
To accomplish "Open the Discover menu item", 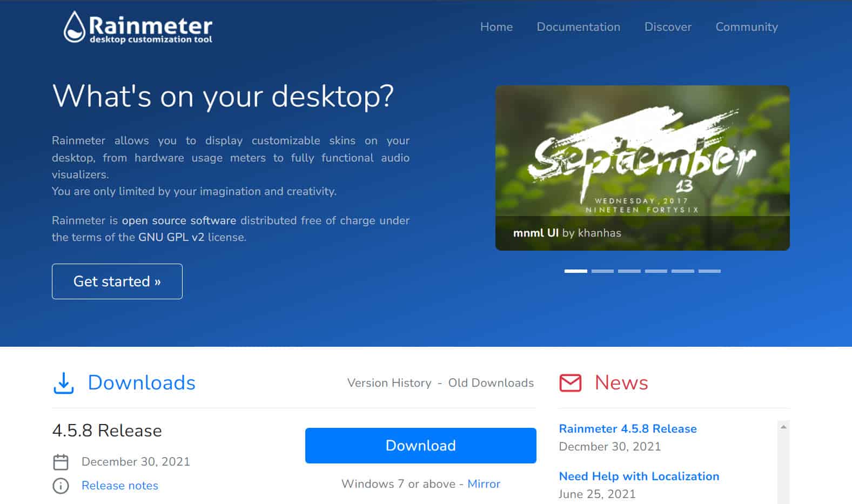I will click(x=668, y=27).
